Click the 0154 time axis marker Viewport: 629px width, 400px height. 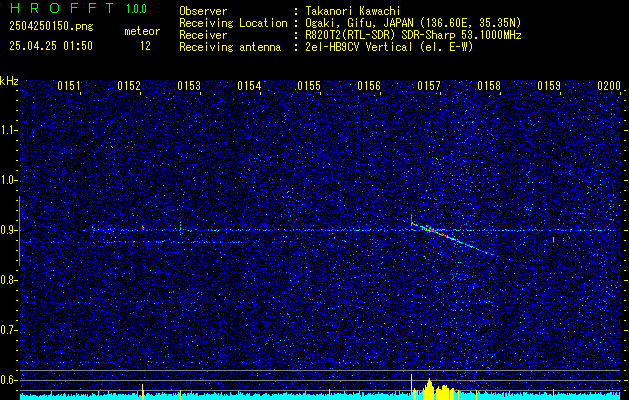[249, 86]
